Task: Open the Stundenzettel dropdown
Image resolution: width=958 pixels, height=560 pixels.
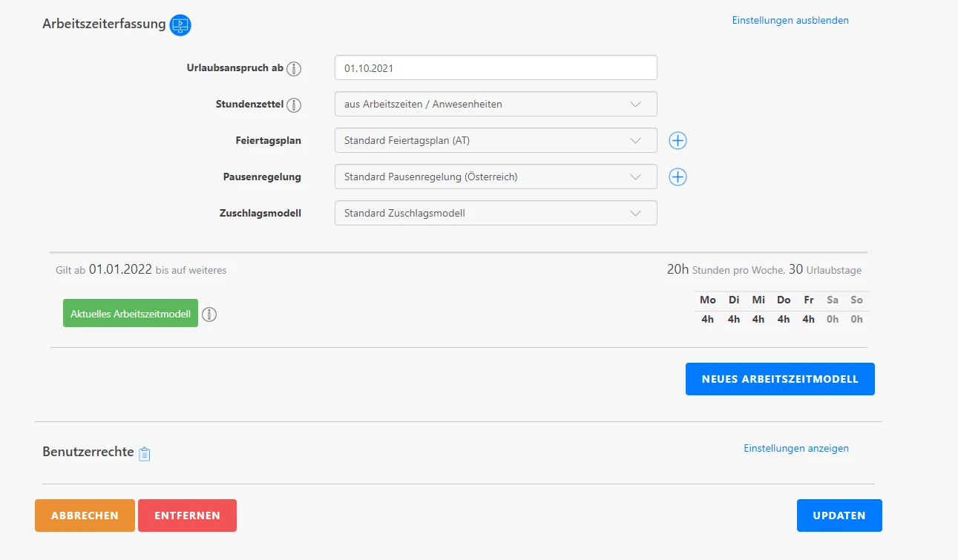Action: coord(495,105)
